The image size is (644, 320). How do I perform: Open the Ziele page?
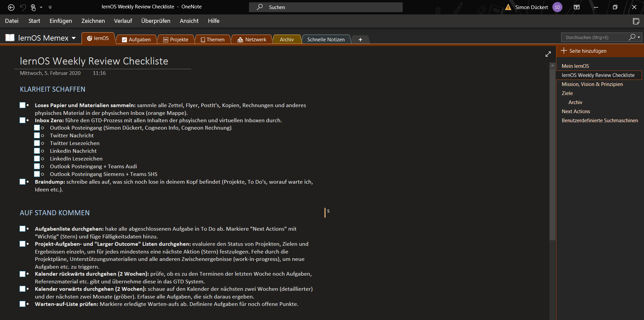567,93
